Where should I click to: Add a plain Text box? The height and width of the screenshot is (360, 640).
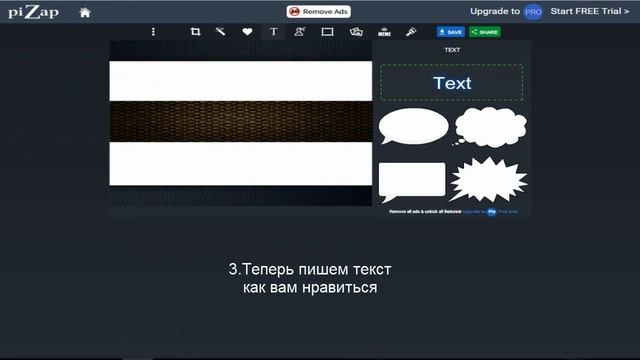451,82
